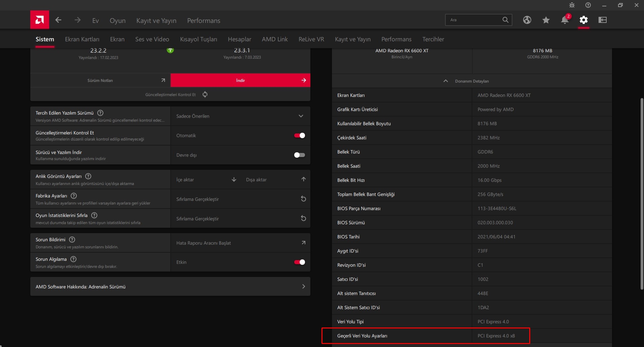Disable the Otomatik update check toggle
The width and height of the screenshot is (644, 347).
[x=299, y=135]
